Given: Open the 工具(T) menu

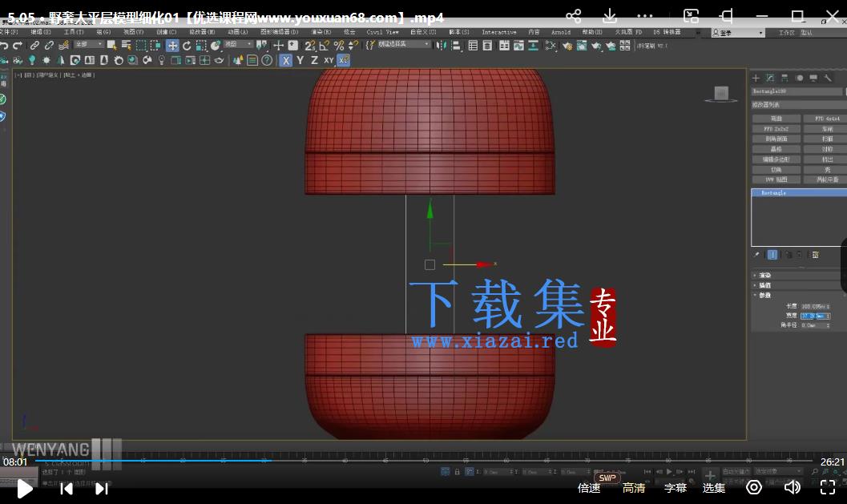Looking at the screenshot, I should coord(74,32).
